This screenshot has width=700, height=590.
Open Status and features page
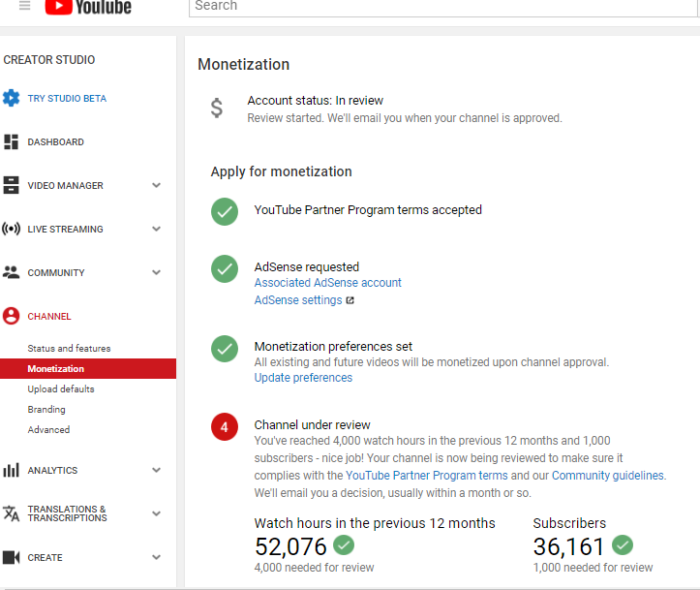point(69,349)
